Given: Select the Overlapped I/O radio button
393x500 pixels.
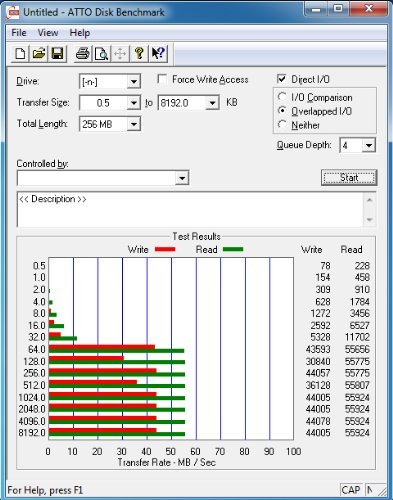Looking at the screenshot, I should click(282, 111).
